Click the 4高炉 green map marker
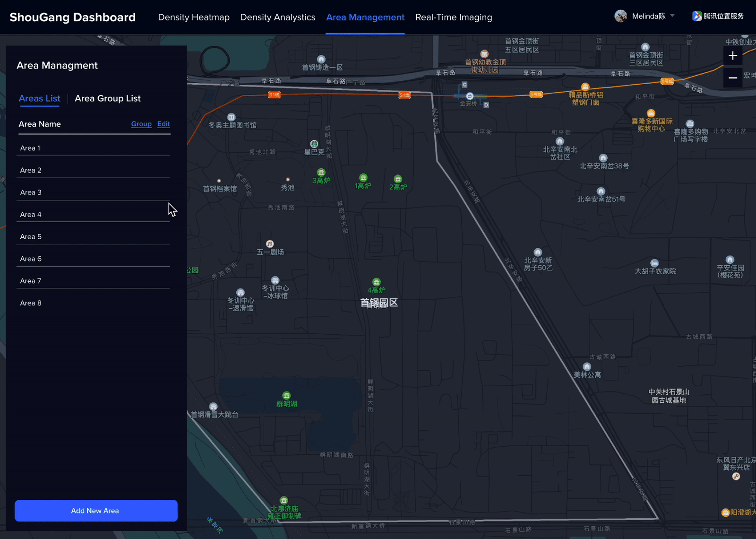The width and height of the screenshot is (756, 539). pyautogui.click(x=376, y=282)
